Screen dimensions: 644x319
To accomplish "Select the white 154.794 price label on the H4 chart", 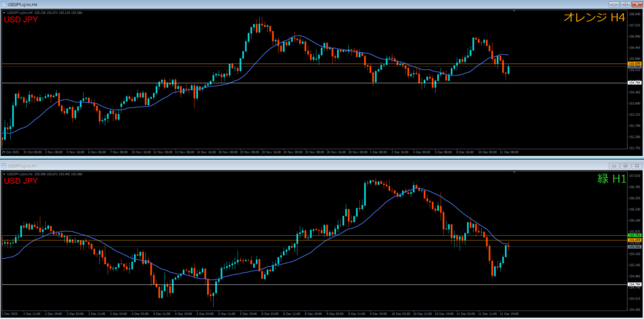I will [635, 82].
